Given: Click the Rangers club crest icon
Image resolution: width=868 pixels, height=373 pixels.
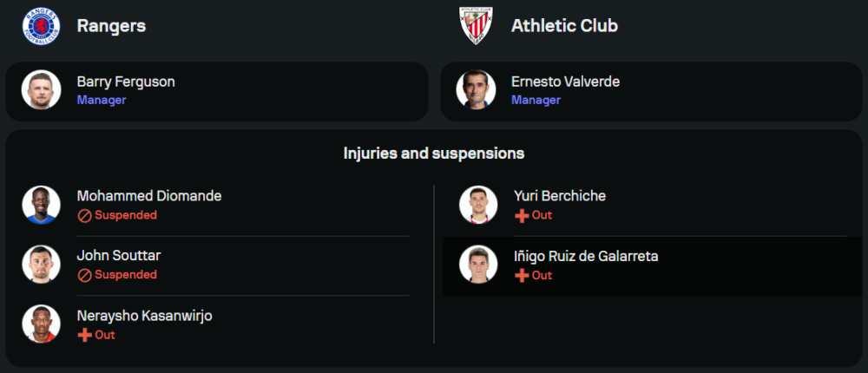Looking at the screenshot, I should pos(41,26).
